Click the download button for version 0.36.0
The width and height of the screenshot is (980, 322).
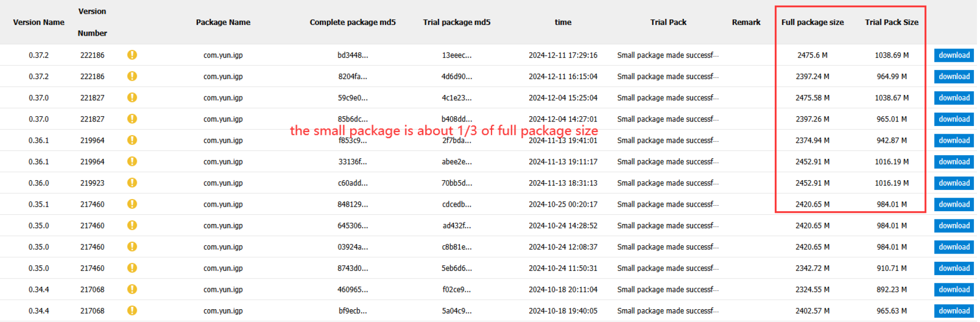[x=953, y=183]
